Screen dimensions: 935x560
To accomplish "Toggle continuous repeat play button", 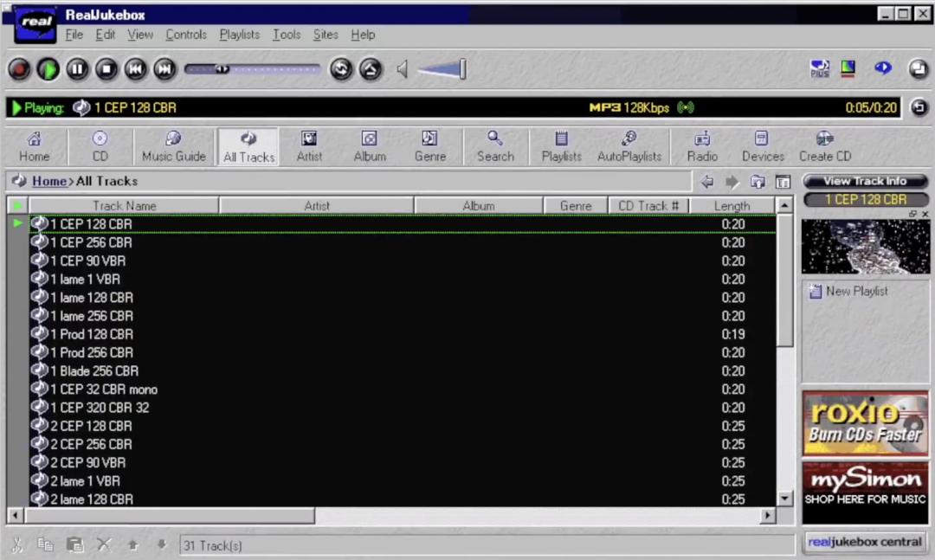I will coord(342,69).
